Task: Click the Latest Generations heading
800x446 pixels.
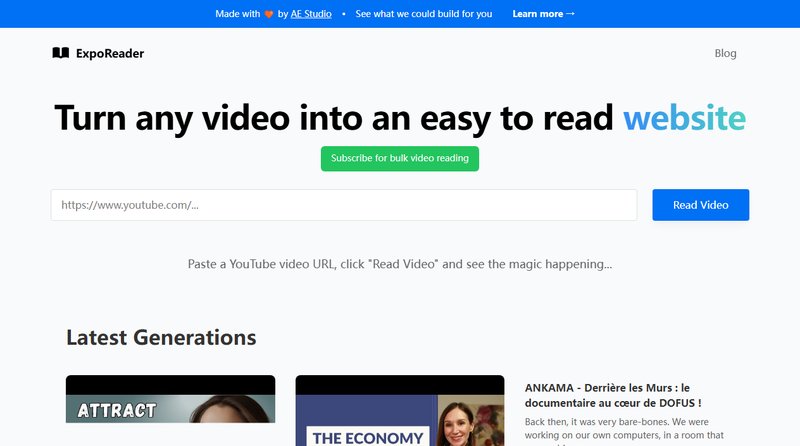Action: coord(161,337)
